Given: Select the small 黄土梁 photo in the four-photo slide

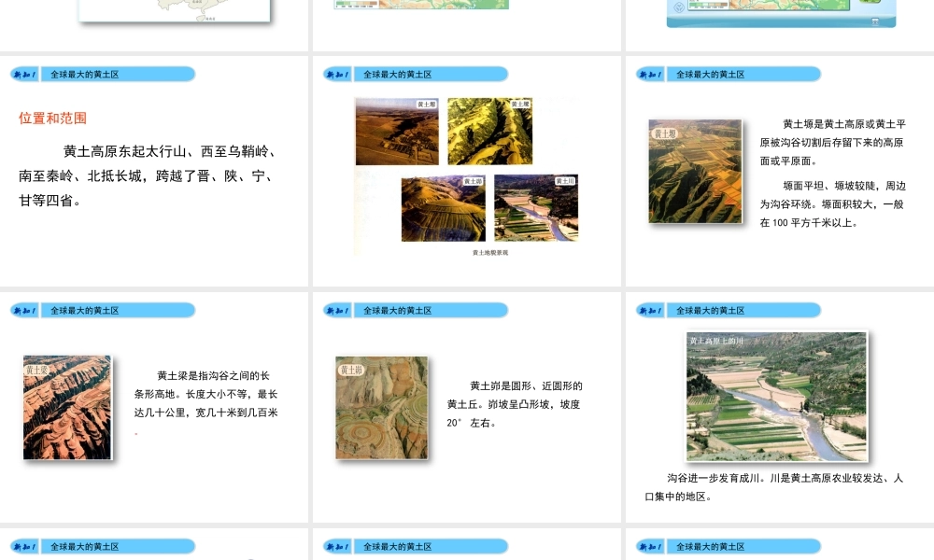Looking at the screenshot, I should click(489, 132).
